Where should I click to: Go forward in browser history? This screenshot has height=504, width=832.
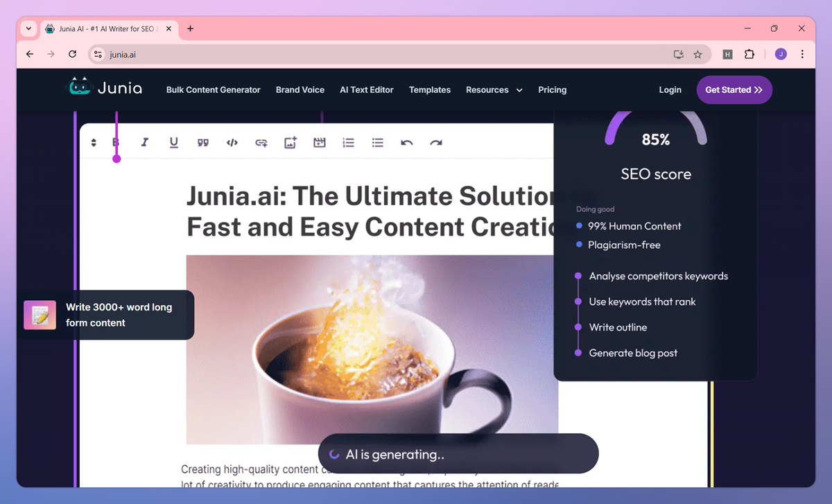(x=51, y=54)
